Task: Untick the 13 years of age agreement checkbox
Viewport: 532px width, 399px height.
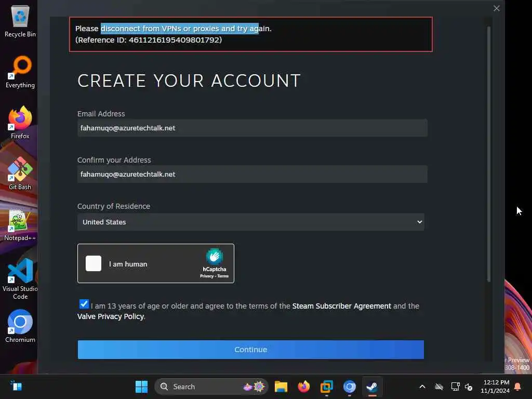Action: pyautogui.click(x=84, y=304)
